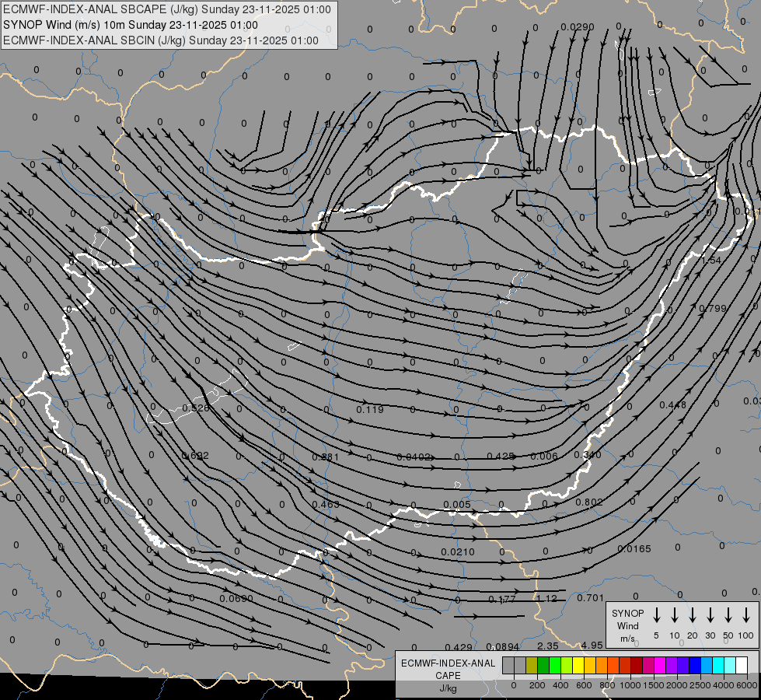Click the 200 tick label on CAPE scale
761x700 pixels.
537,685
